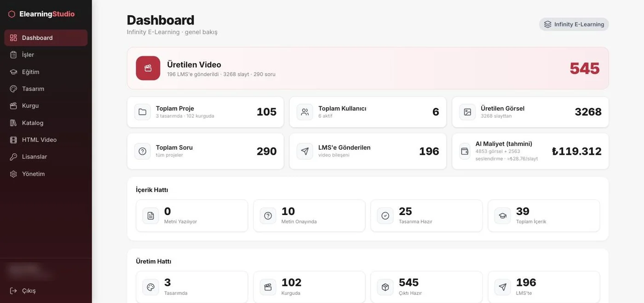644x303 pixels.
Task: Select Yönetim in the sidebar
Action: point(46,174)
